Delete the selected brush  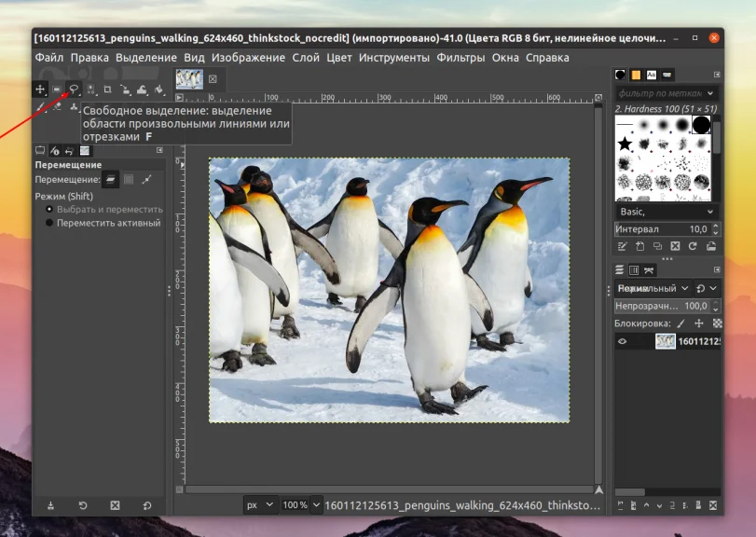676,246
